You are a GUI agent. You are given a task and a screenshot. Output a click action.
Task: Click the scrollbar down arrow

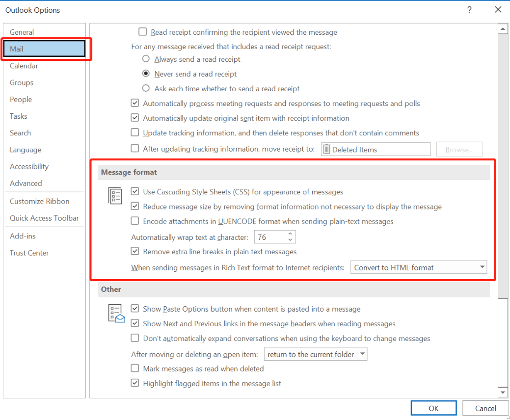point(503,393)
